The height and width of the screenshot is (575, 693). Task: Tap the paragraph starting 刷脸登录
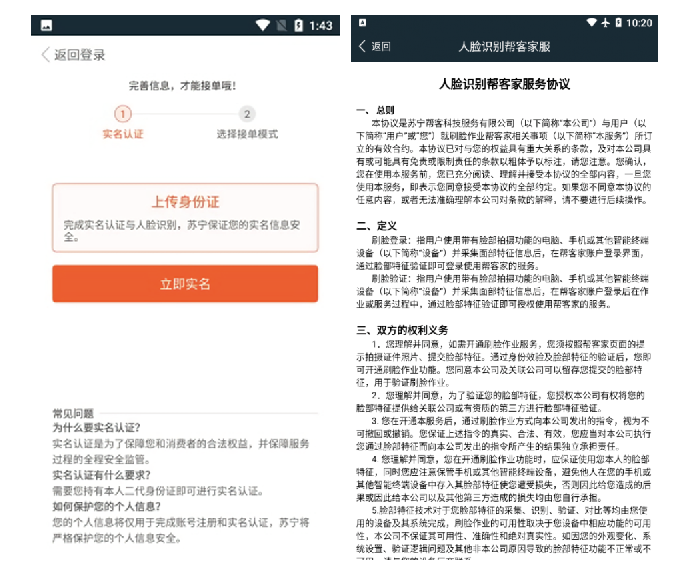[x=503, y=253]
